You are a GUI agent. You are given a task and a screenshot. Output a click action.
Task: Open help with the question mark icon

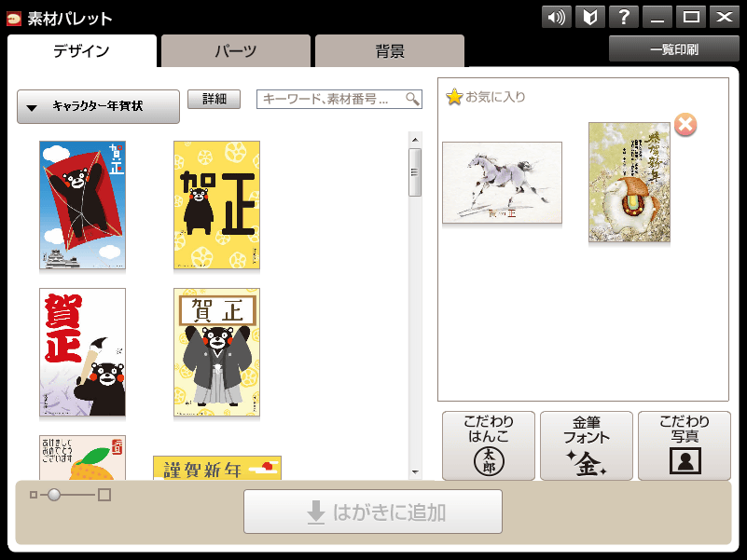point(624,18)
